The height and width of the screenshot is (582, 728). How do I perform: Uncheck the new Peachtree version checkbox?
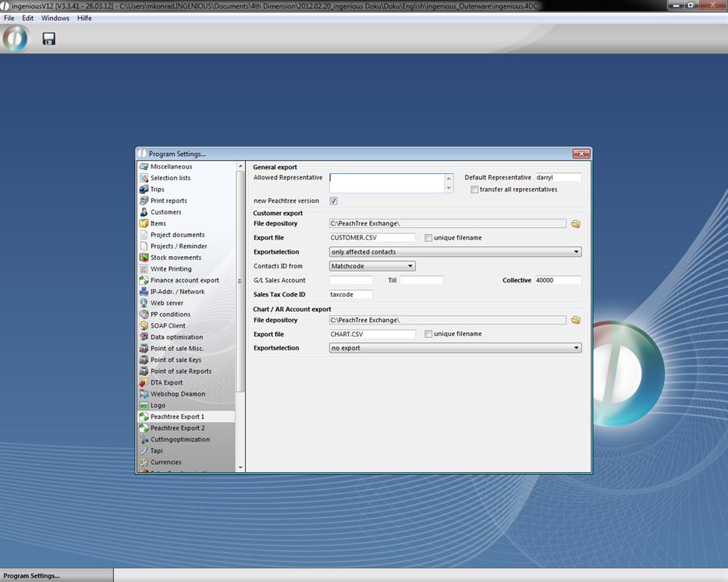(x=334, y=201)
